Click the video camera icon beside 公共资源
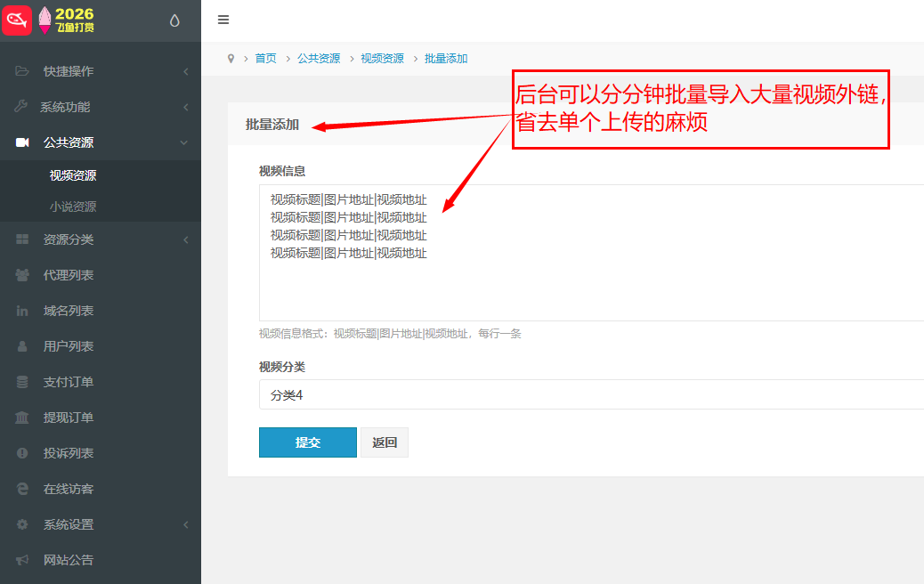The width and height of the screenshot is (924, 584). tap(22, 142)
